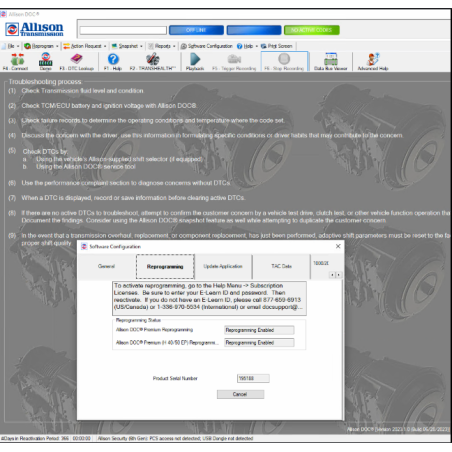Open Software Configuration from the menu bar
Screen dimensions: 452x452
pyautogui.click(x=207, y=46)
